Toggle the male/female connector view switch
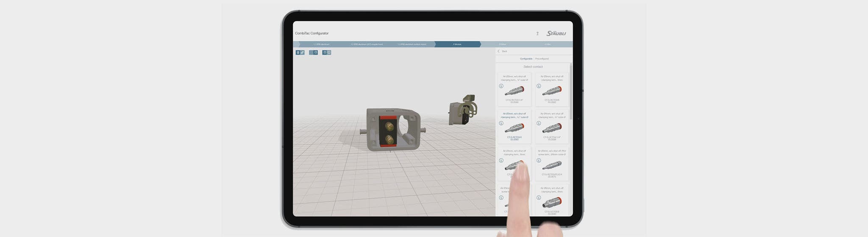The height and width of the screenshot is (237, 868). point(300,53)
